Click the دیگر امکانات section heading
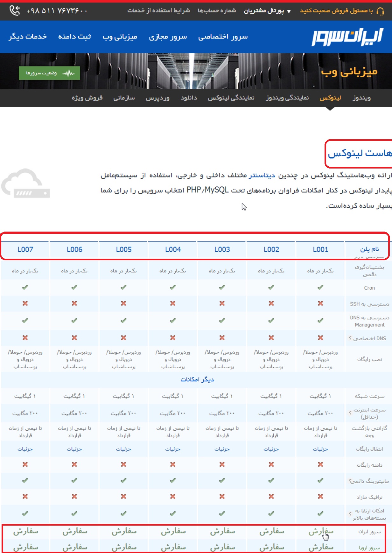The image size is (392, 553). 197,379
